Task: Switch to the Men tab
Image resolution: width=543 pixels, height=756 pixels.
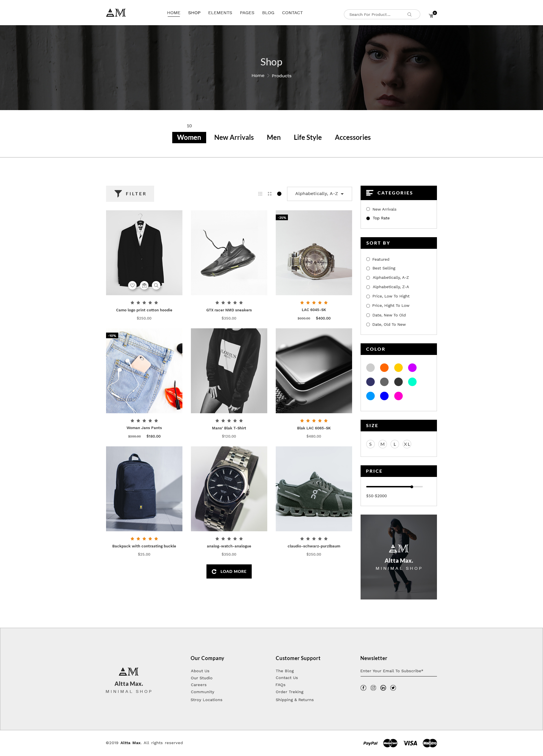Action: 274,137
